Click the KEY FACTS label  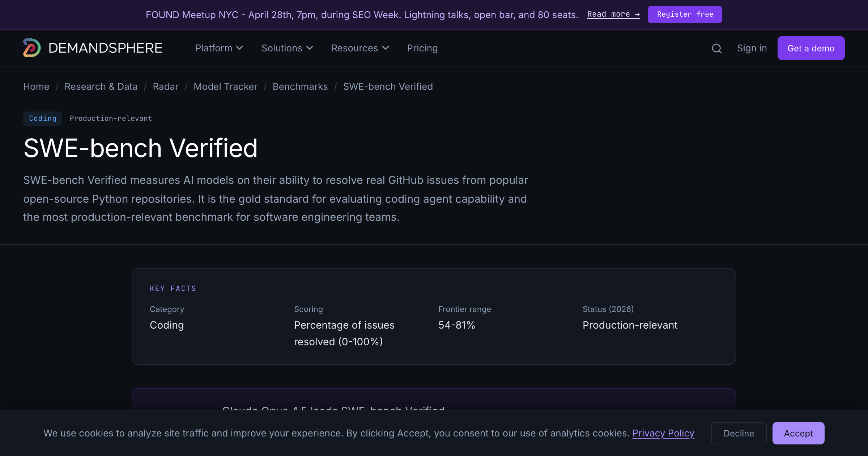pos(173,288)
